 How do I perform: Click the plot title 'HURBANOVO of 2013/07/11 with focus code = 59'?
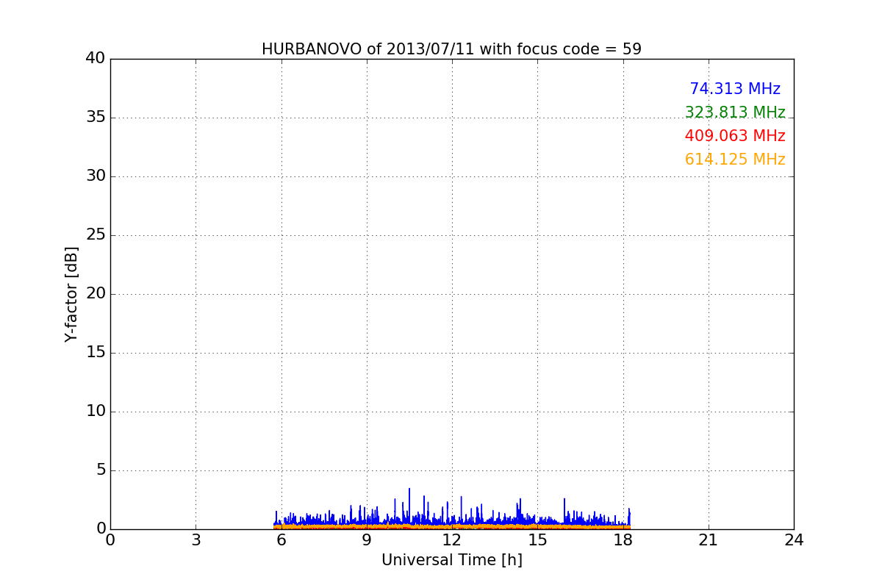point(451,49)
